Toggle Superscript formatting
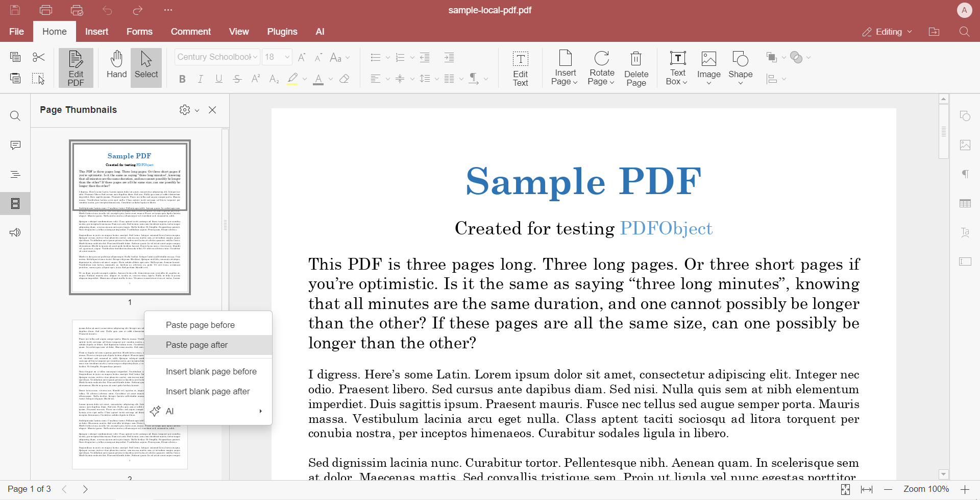Viewport: 980px width, 500px height. (256, 79)
